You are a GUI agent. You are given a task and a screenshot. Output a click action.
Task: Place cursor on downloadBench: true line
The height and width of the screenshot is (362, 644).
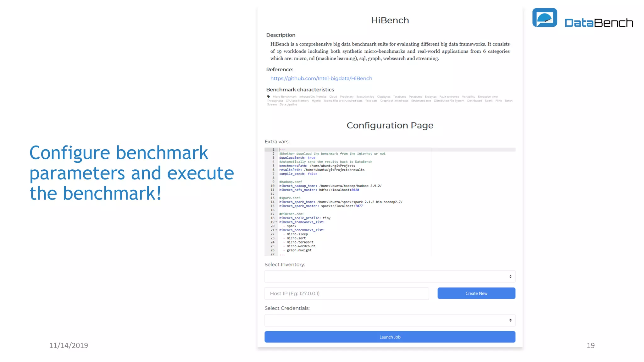(297, 158)
